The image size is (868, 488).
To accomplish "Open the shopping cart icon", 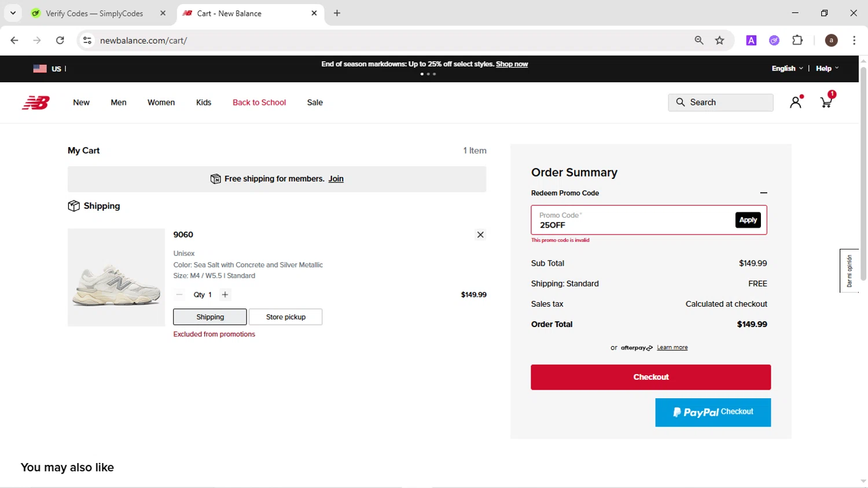I will coord(826,102).
